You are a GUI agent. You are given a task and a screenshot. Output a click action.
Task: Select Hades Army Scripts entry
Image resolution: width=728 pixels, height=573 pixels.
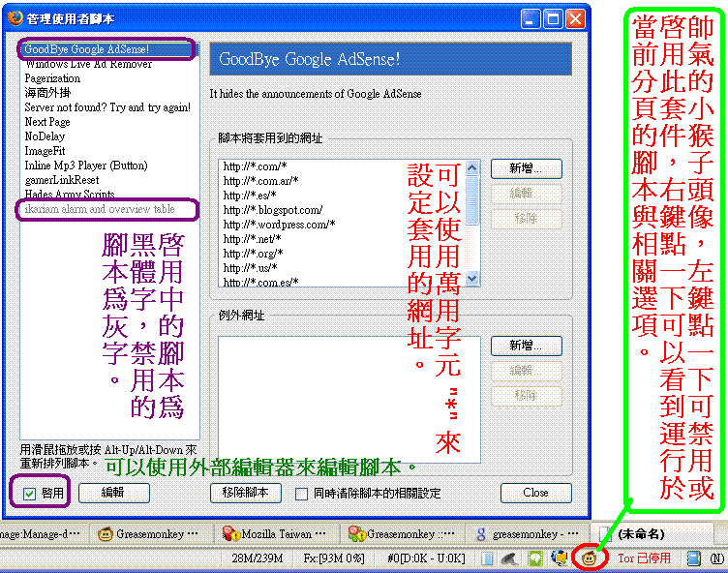click(x=109, y=194)
